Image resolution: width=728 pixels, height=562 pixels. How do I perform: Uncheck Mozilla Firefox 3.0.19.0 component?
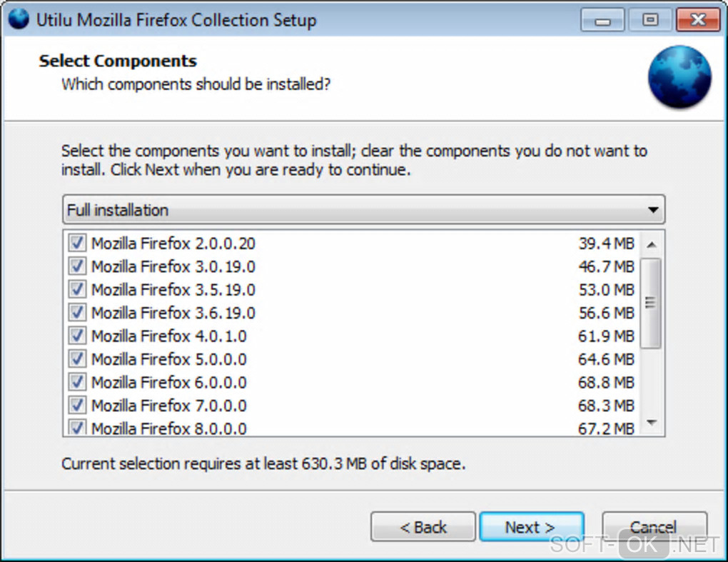(76, 267)
